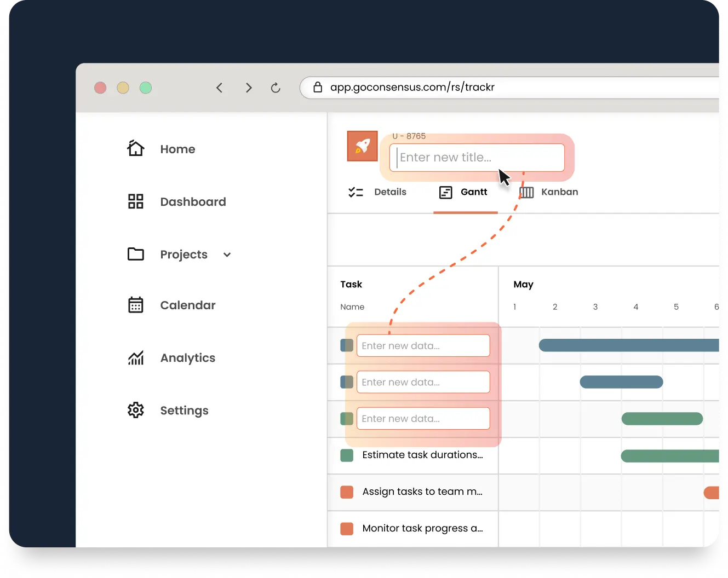Click day 3 in the timeline header
This screenshot has width=728, height=578.
coord(595,307)
